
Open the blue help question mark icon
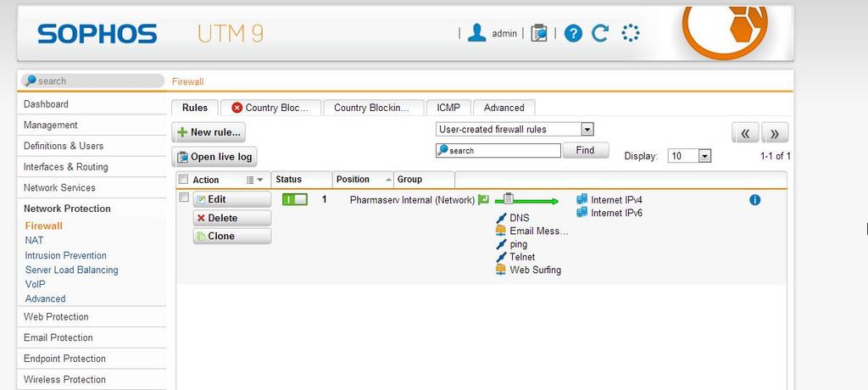click(573, 34)
